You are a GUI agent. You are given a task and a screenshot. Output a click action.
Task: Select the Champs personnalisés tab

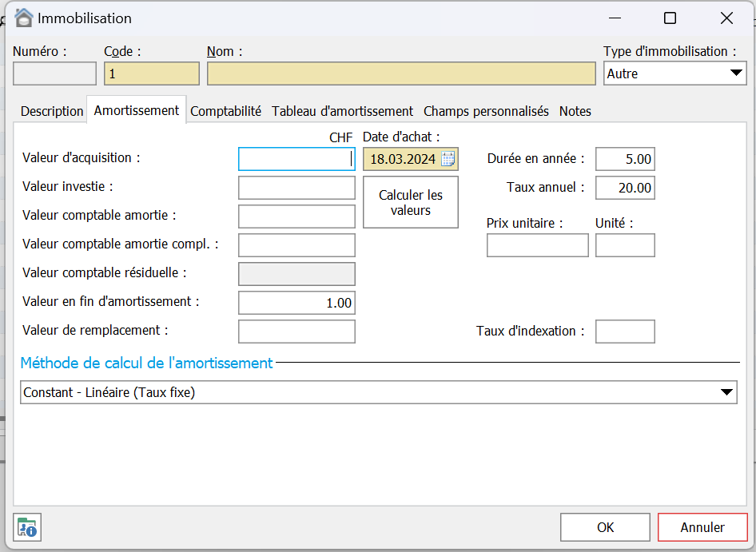click(486, 111)
